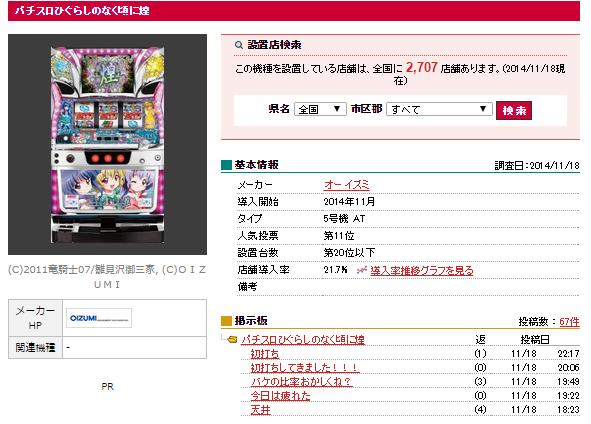The height and width of the screenshot is (424, 591).
Task: Open the 導入率推移グラフを見る link
Action: coord(421,270)
